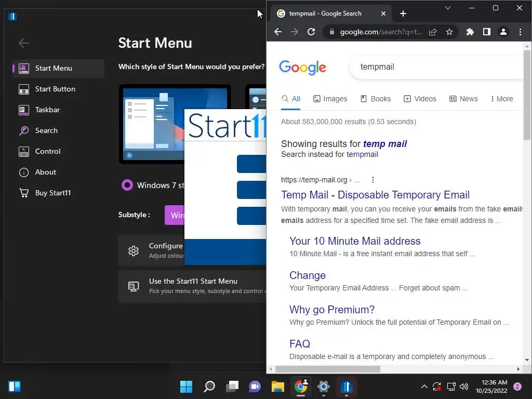Open Chrome extensions puzzle icon
This screenshot has height=399, width=532.
click(470, 32)
